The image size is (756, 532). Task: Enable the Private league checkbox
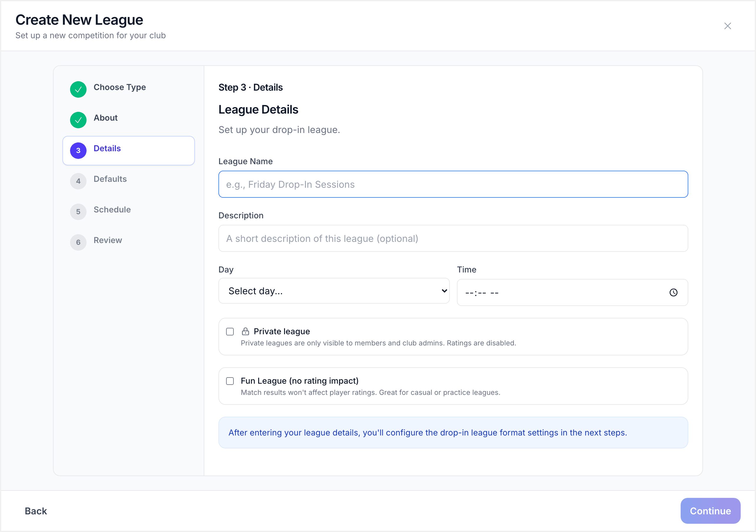click(x=230, y=332)
